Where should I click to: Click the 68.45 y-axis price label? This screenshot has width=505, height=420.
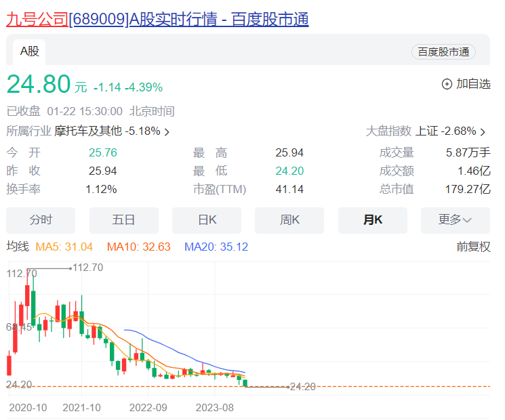[19, 327]
